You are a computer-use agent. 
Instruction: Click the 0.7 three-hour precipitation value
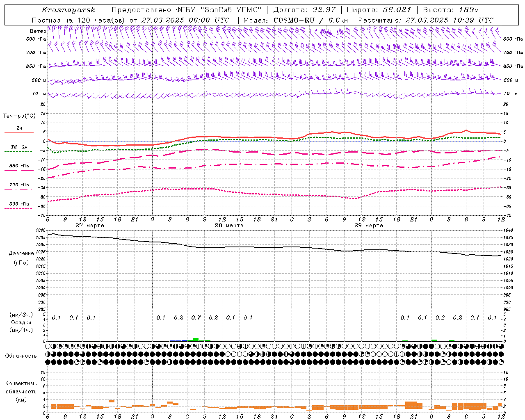196,318
